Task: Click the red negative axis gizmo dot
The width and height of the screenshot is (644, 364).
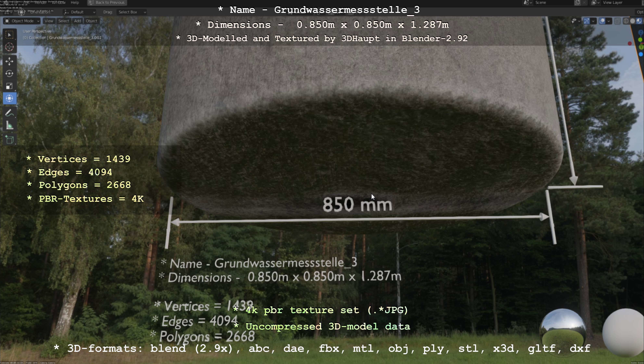Action: [x=630, y=44]
